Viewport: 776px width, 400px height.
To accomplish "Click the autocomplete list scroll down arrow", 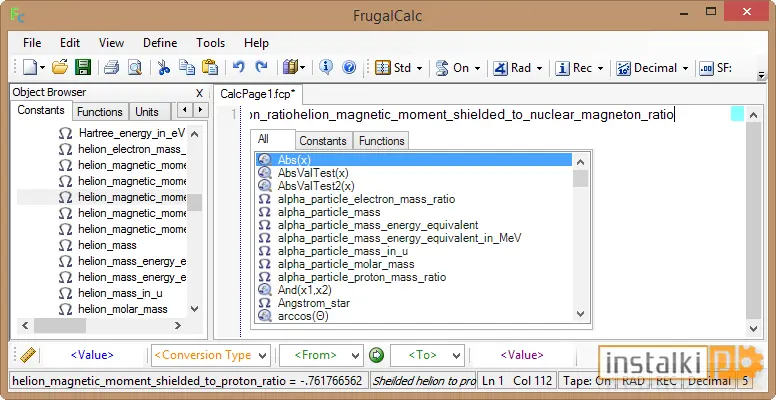I will 581,315.
